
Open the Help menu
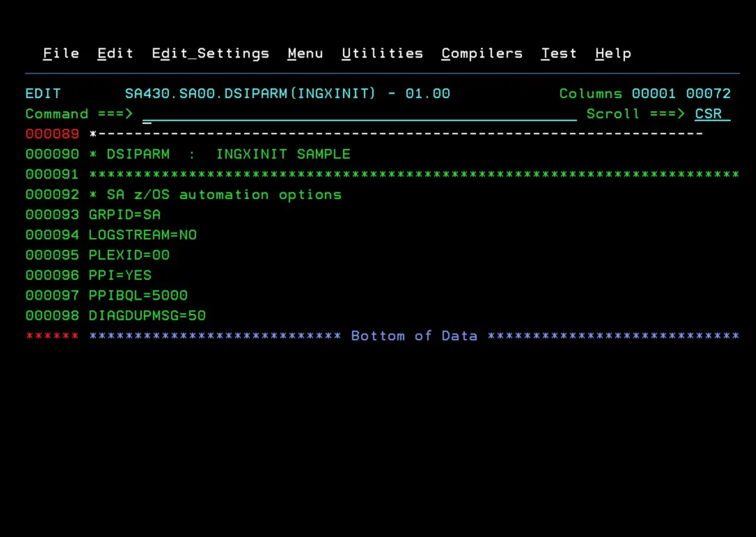[x=612, y=53]
